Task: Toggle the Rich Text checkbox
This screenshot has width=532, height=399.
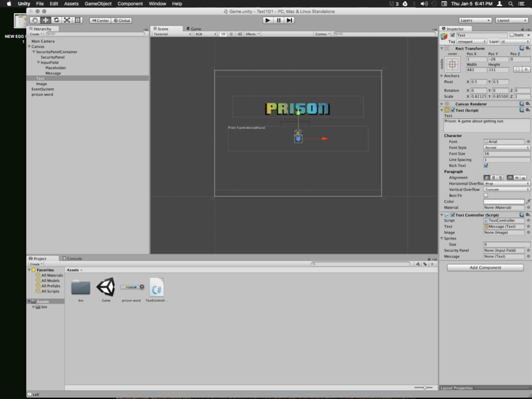Action: pos(486,166)
